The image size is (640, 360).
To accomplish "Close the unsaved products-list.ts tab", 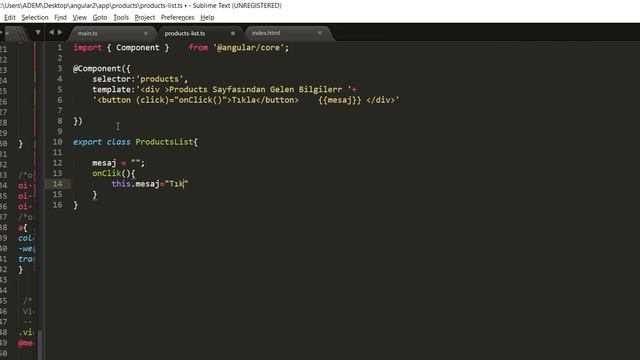I will (x=233, y=33).
